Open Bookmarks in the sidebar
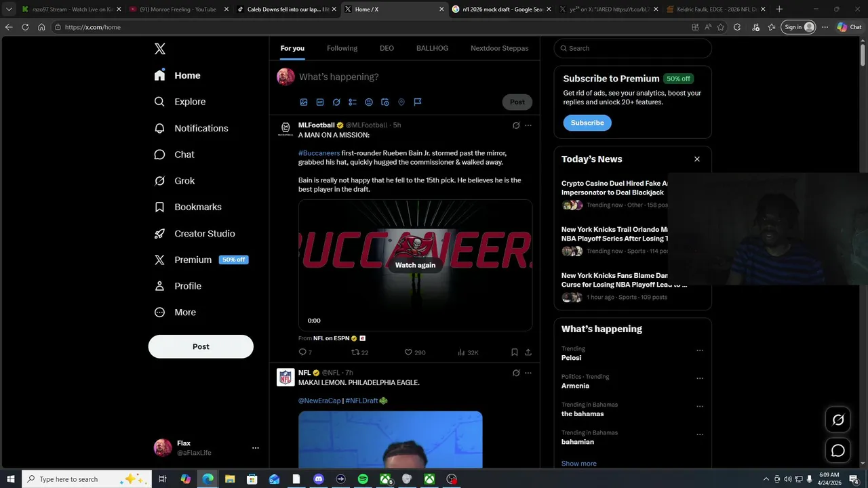Viewport: 868px width, 488px height. 188,207
